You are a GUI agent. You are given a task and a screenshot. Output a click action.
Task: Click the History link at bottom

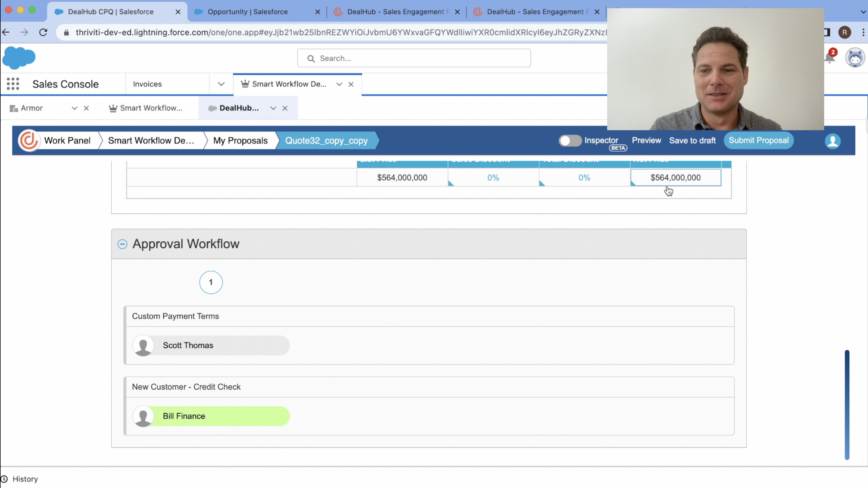point(25,479)
